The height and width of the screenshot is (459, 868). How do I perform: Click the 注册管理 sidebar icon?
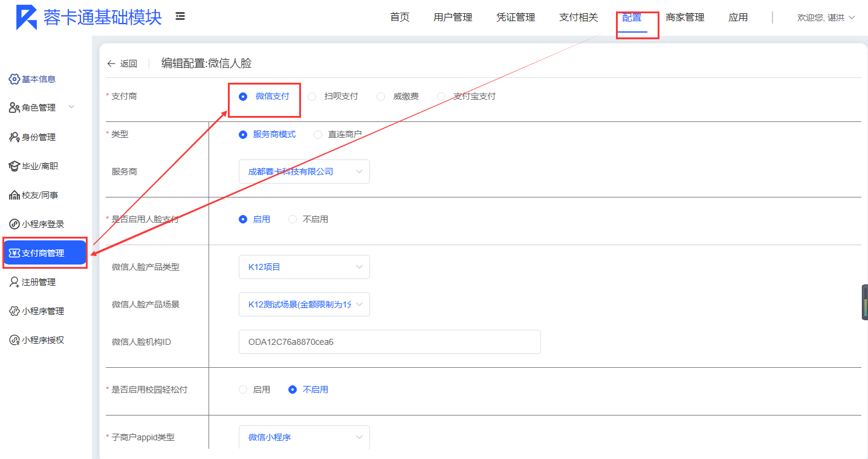tap(15, 282)
